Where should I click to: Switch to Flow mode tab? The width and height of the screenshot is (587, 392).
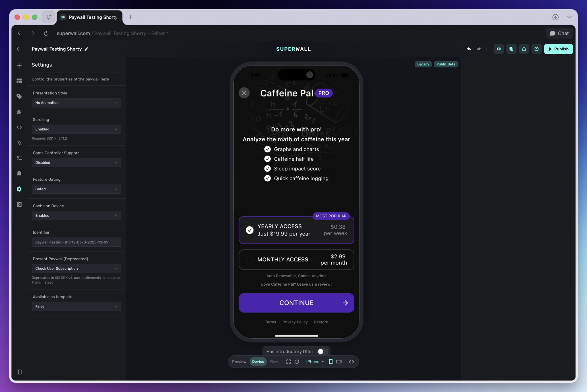[x=274, y=362]
